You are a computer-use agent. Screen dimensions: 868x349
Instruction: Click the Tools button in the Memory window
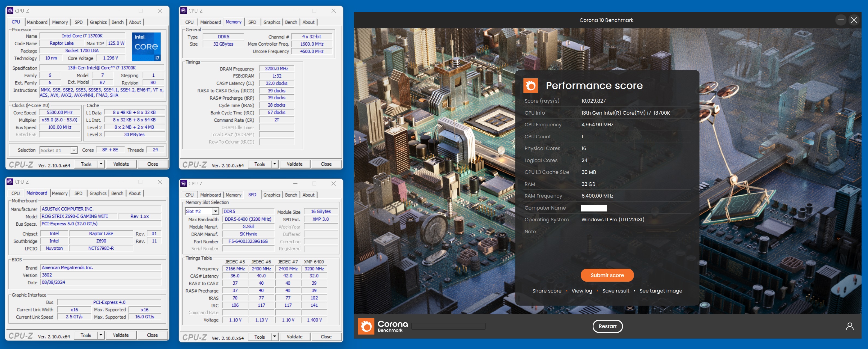259,164
